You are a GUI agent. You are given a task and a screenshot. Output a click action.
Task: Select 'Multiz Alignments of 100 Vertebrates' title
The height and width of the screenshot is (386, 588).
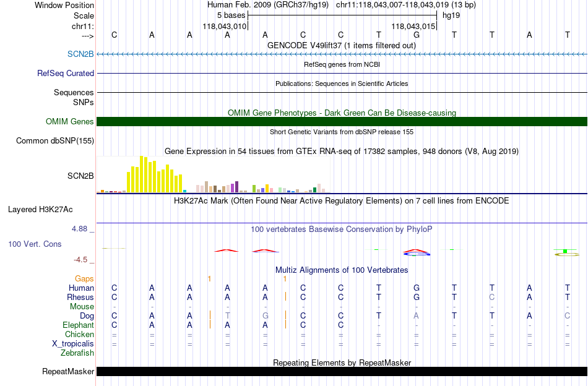click(x=342, y=270)
